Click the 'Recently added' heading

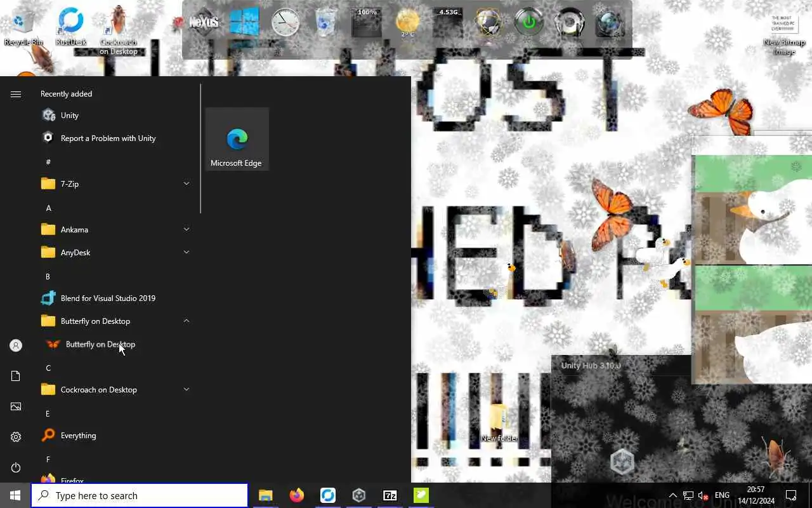pos(66,94)
